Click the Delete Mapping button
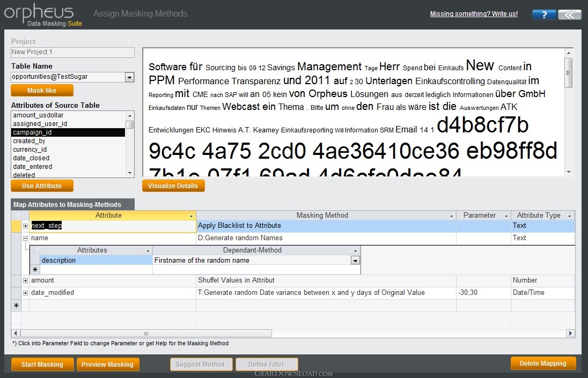The width and height of the screenshot is (588, 378). point(543,363)
